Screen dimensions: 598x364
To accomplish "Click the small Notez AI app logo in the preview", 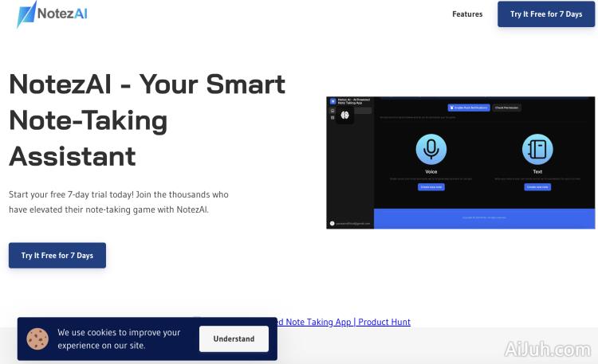I will coord(332,101).
